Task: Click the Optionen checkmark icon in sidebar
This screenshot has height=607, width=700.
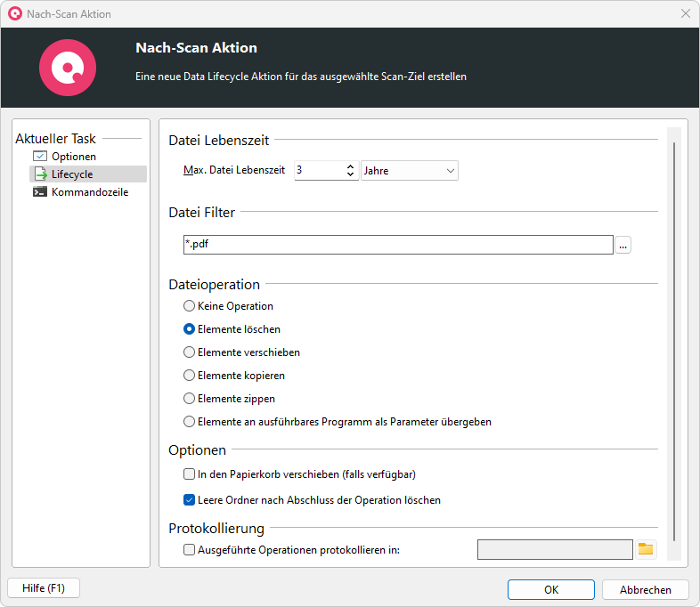Action: [40, 156]
